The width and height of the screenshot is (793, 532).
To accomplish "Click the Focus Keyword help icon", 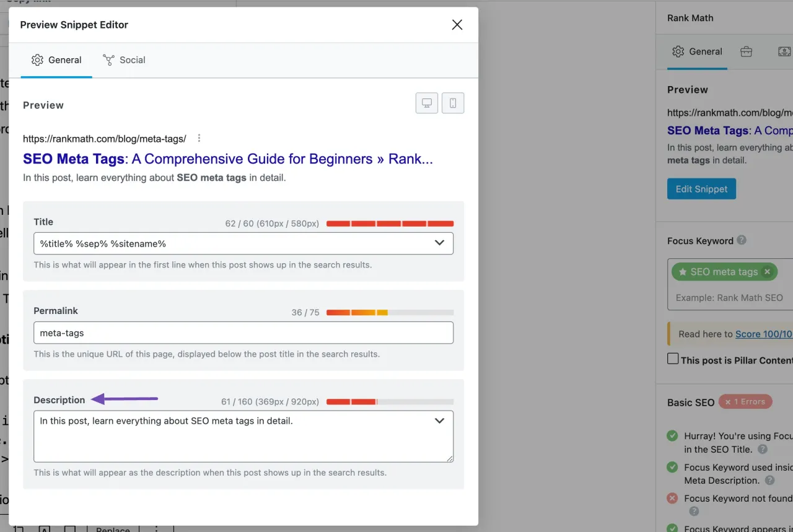I will 742,240.
